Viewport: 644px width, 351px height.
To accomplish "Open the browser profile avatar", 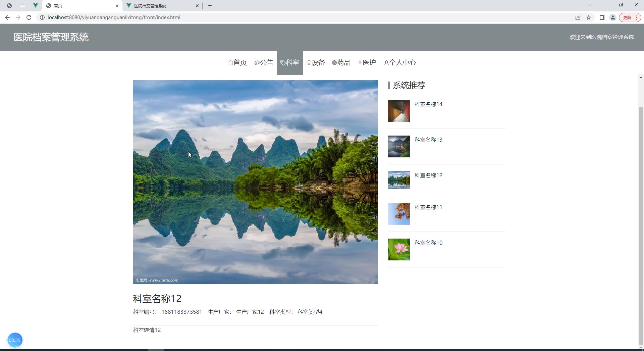I will (x=613, y=17).
